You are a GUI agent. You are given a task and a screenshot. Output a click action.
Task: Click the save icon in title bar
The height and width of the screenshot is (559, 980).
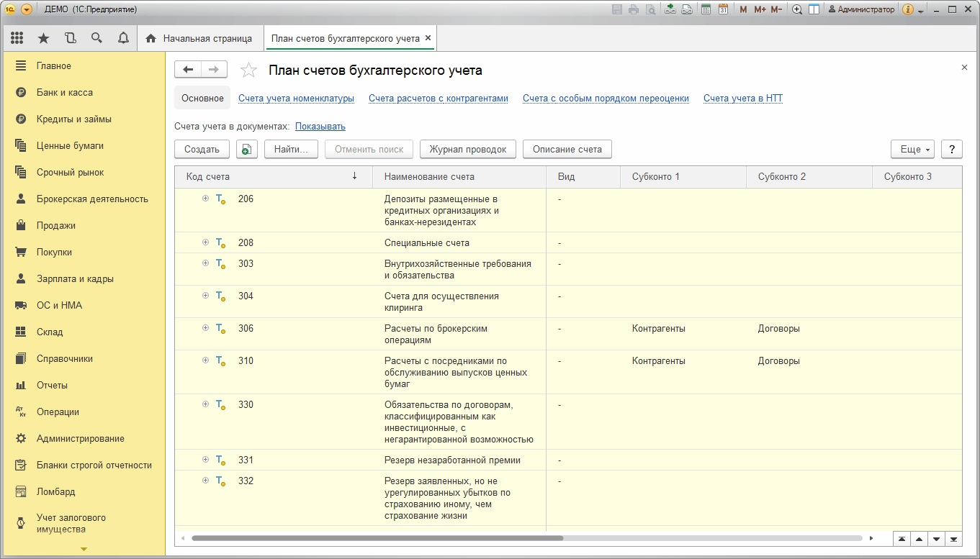[617, 9]
